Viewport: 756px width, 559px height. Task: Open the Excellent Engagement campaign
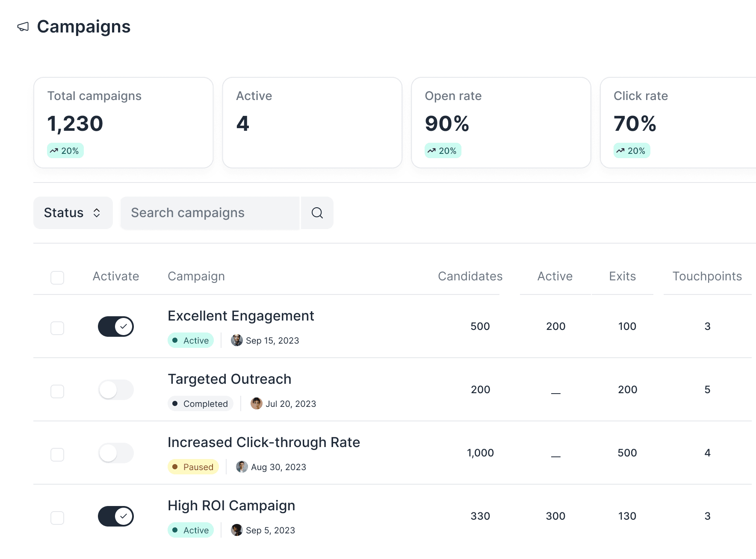pyautogui.click(x=241, y=315)
